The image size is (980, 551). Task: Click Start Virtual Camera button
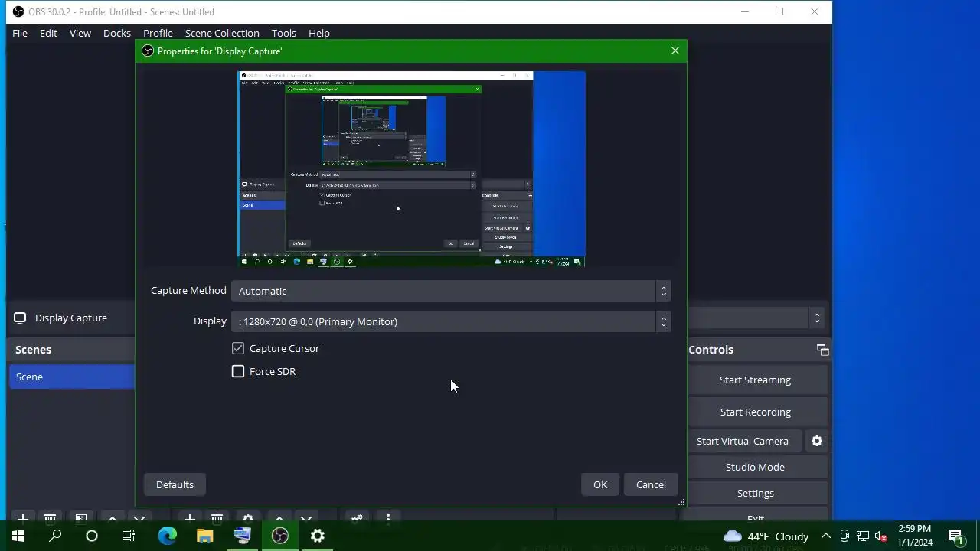tap(743, 441)
